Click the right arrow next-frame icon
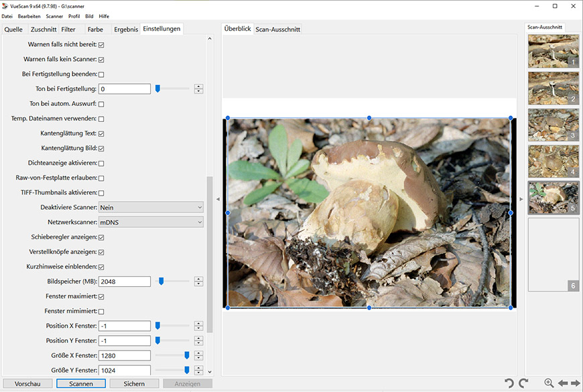 575,383
